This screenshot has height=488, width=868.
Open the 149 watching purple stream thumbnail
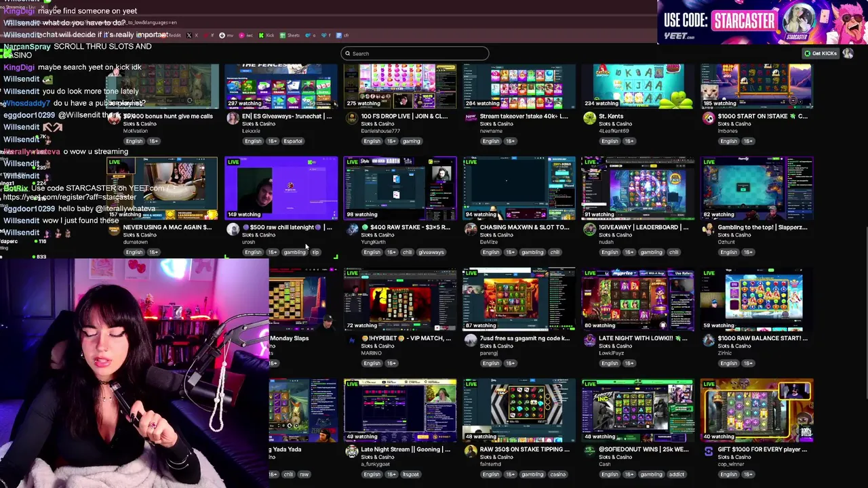click(x=281, y=188)
